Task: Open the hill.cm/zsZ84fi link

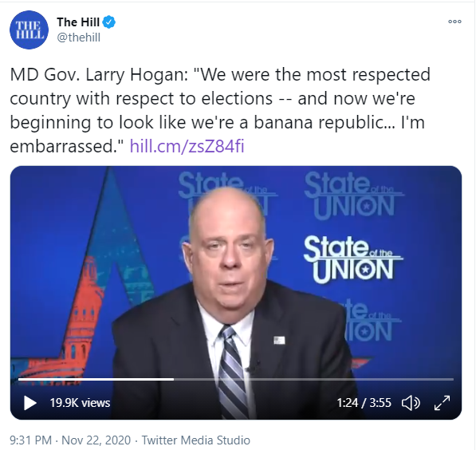Action: tap(187, 146)
